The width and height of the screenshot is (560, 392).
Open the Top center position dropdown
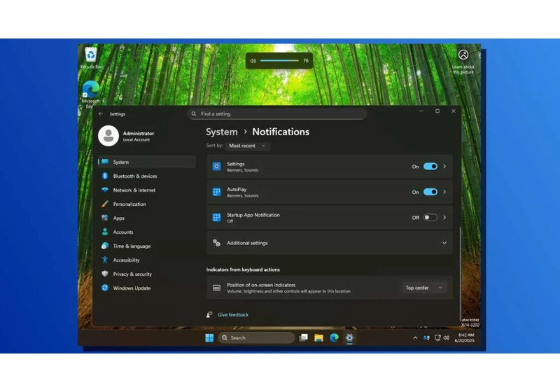click(x=424, y=288)
